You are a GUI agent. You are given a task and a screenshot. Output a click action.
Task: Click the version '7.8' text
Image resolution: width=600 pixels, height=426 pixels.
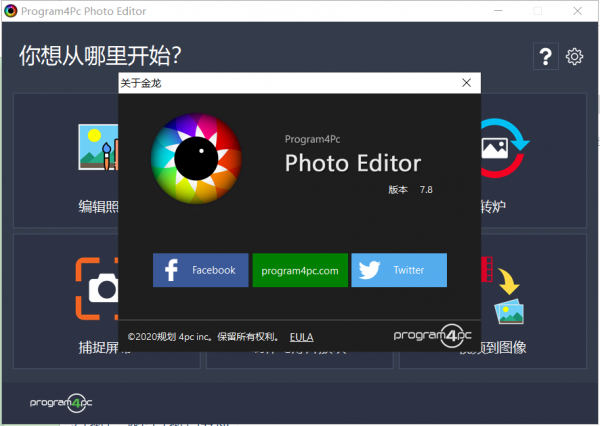tap(426, 189)
